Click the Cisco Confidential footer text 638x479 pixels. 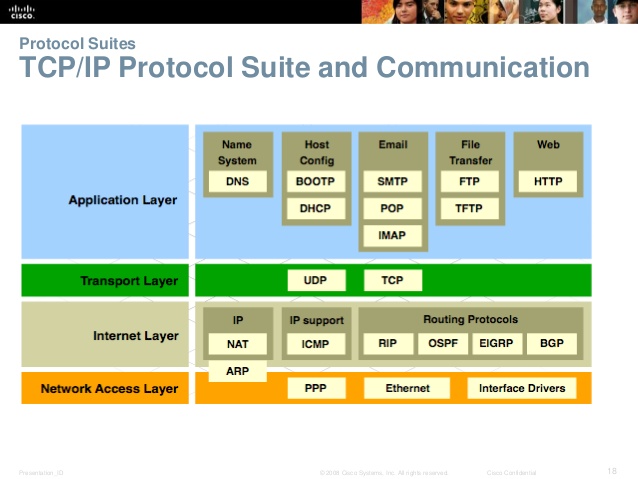click(511, 473)
